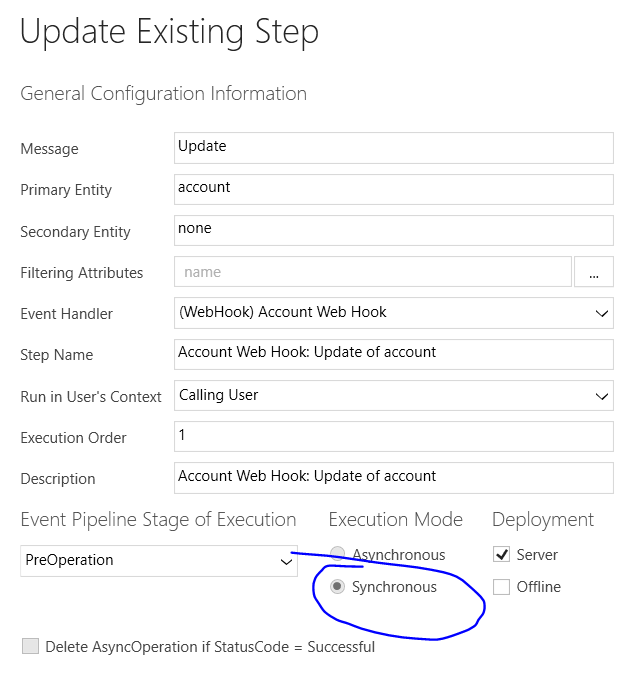Click the pipeline stage chevron arrow

click(286, 562)
